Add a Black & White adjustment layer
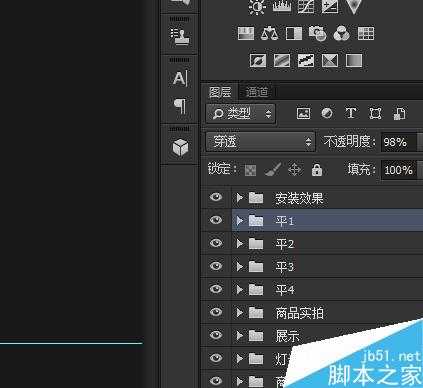 click(294, 33)
